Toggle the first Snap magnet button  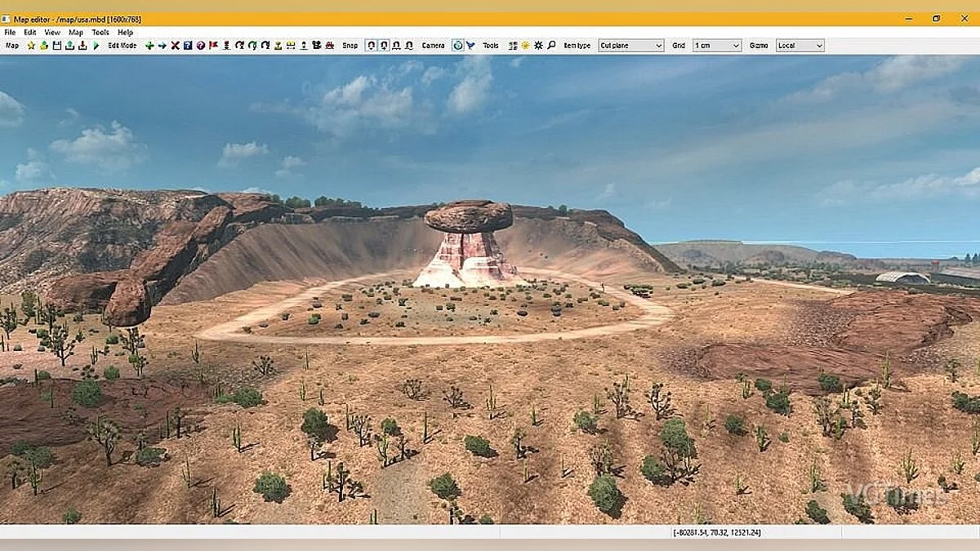[371, 46]
